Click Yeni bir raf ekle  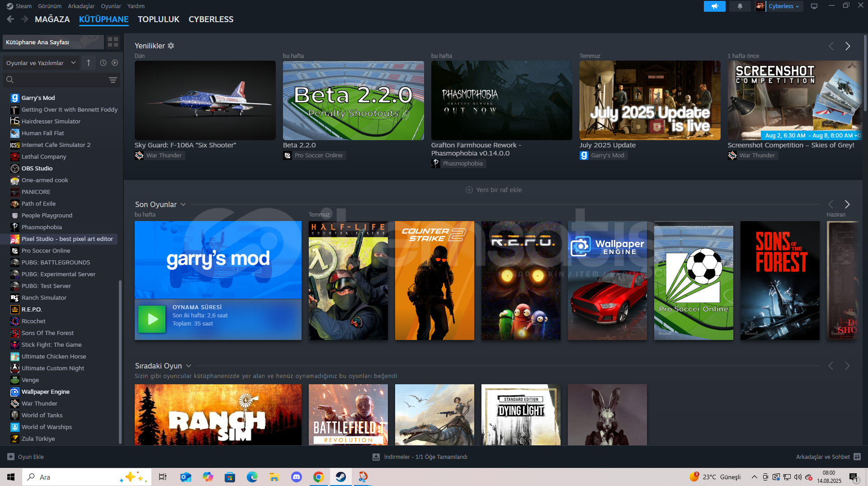point(493,190)
